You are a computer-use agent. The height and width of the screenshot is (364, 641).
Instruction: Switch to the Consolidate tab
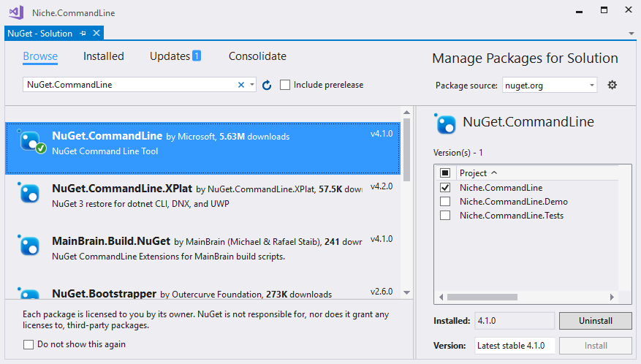tap(257, 56)
